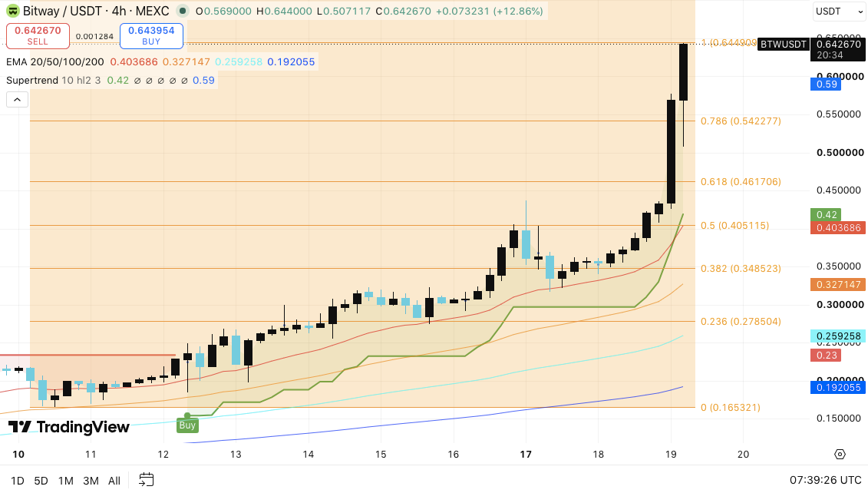Click the red 0.403686 EMA price tag
Screen dimensions: 868x493
coord(838,227)
